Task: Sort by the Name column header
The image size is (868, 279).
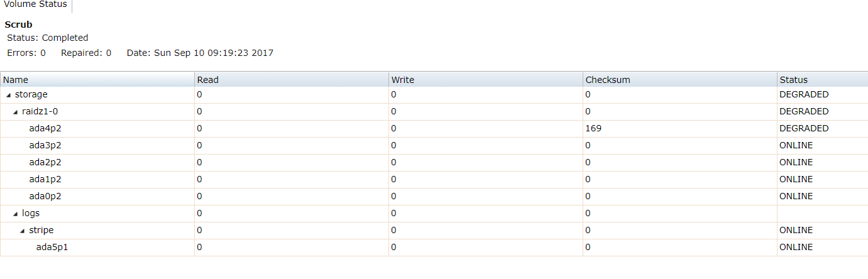Action: (97, 80)
